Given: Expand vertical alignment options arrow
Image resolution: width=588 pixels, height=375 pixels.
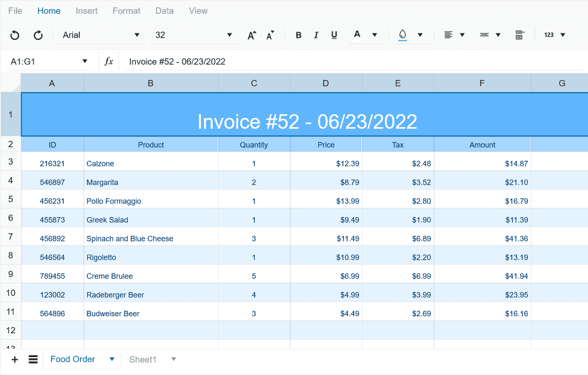Looking at the screenshot, I should [498, 35].
